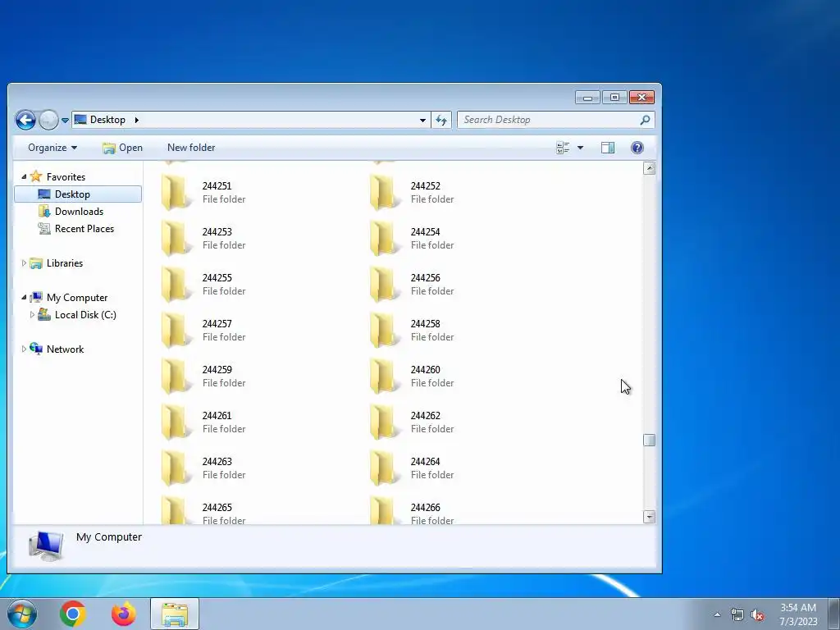This screenshot has width=840, height=630.
Task: Open the muted volume tray icon
Action: [757, 614]
